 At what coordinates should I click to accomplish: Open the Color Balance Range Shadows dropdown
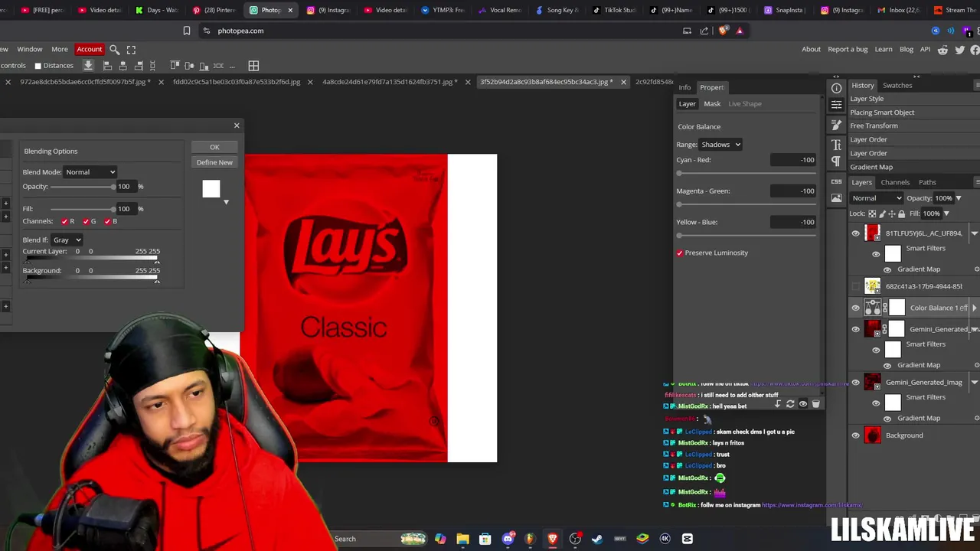pos(720,145)
